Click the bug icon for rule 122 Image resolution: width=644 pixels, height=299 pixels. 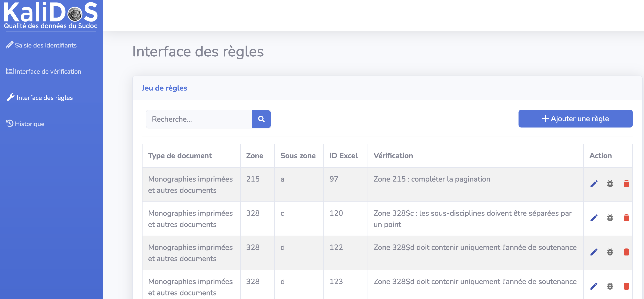click(x=610, y=252)
